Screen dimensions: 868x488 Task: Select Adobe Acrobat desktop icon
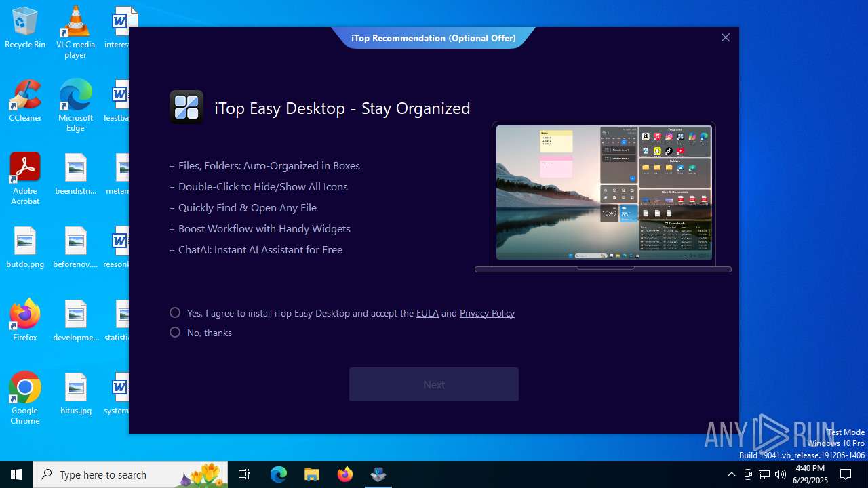(25, 179)
